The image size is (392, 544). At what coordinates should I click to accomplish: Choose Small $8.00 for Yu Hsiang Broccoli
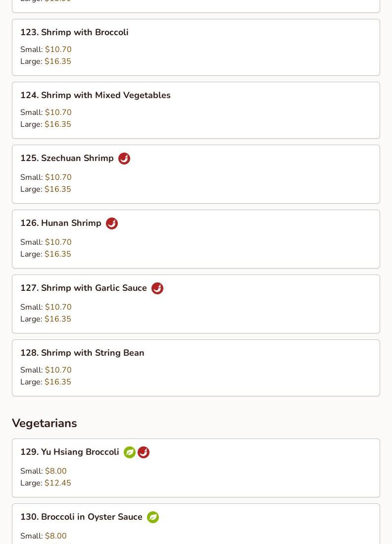pos(44,471)
